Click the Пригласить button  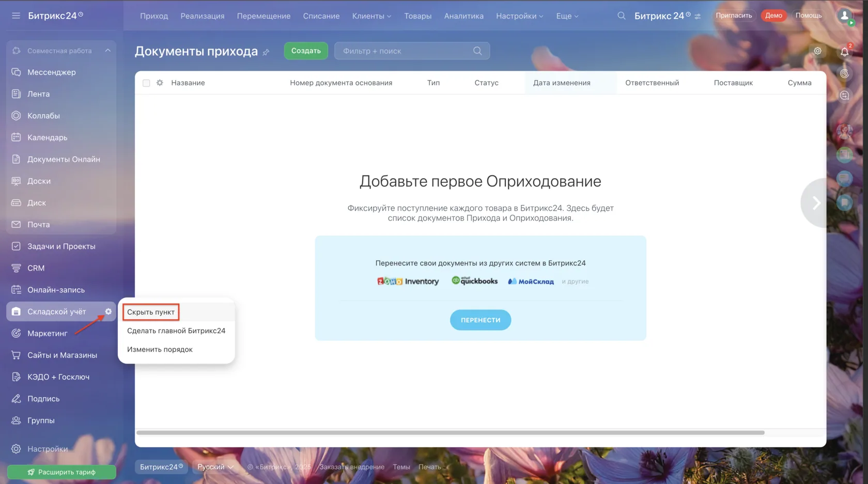click(x=734, y=15)
